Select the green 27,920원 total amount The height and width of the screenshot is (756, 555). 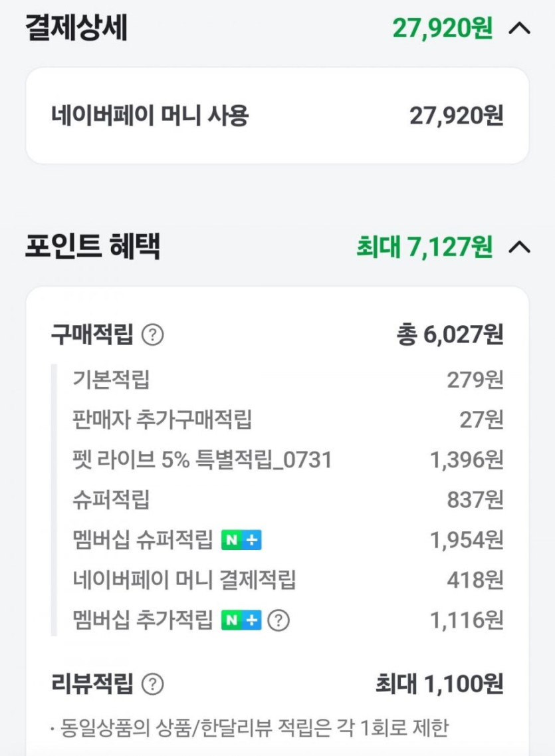442,29
